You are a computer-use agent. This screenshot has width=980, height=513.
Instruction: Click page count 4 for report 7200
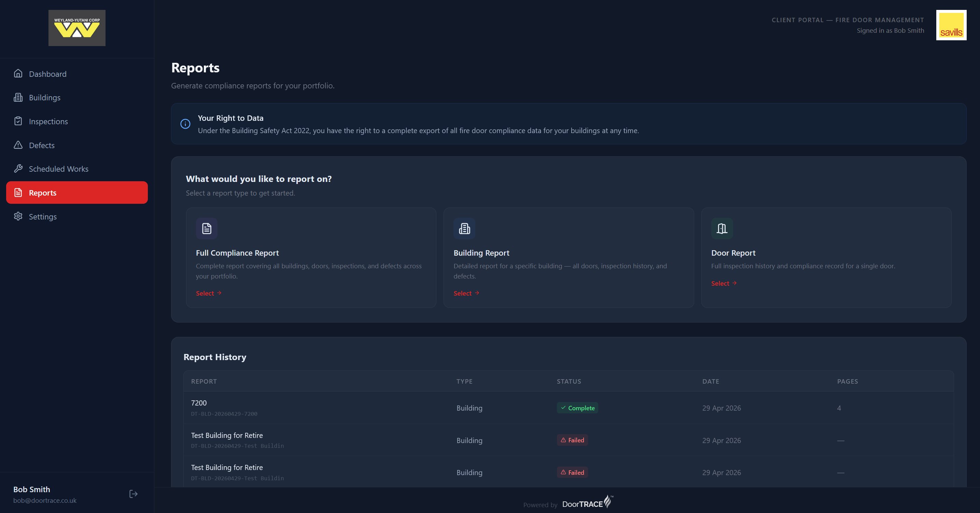click(x=839, y=408)
